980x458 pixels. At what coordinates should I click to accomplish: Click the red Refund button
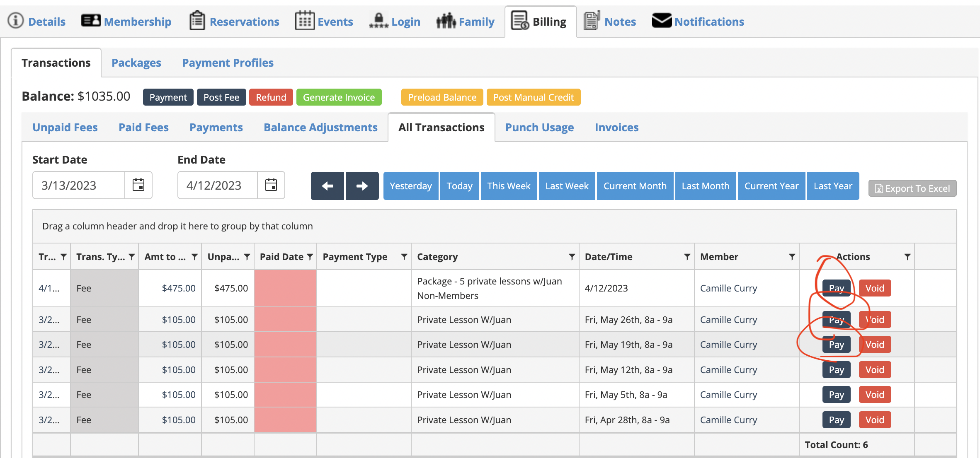tap(271, 97)
